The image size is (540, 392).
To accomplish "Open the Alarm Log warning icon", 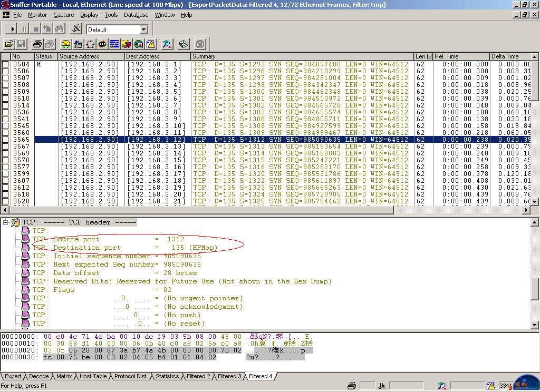I will point(151,44).
